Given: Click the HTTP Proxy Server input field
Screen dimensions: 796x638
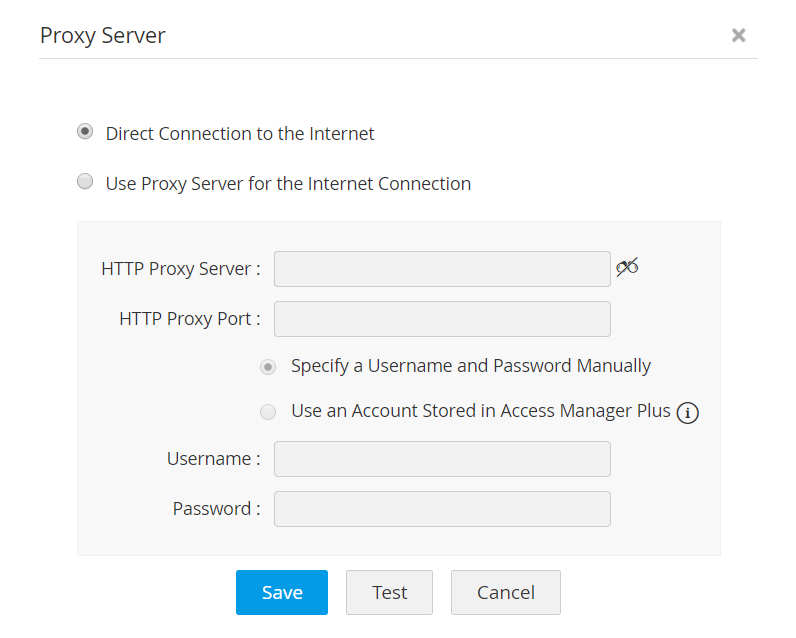Looking at the screenshot, I should 442,269.
